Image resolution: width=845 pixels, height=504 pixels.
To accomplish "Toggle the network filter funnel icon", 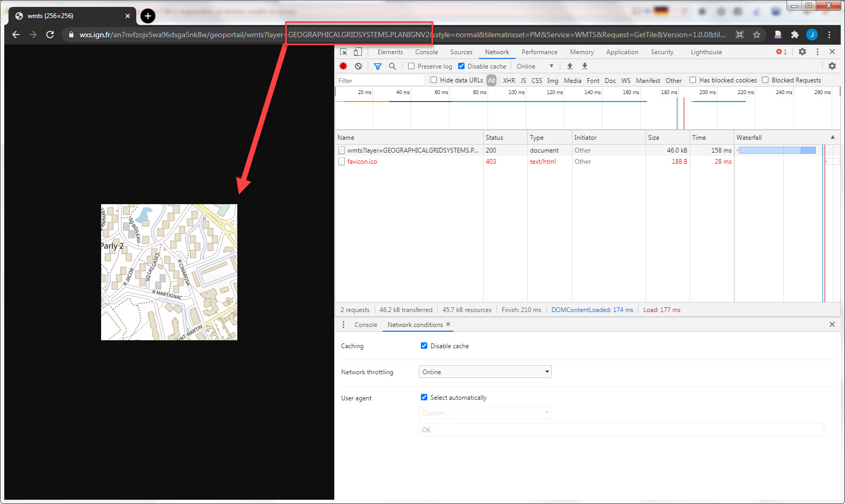I will [377, 66].
